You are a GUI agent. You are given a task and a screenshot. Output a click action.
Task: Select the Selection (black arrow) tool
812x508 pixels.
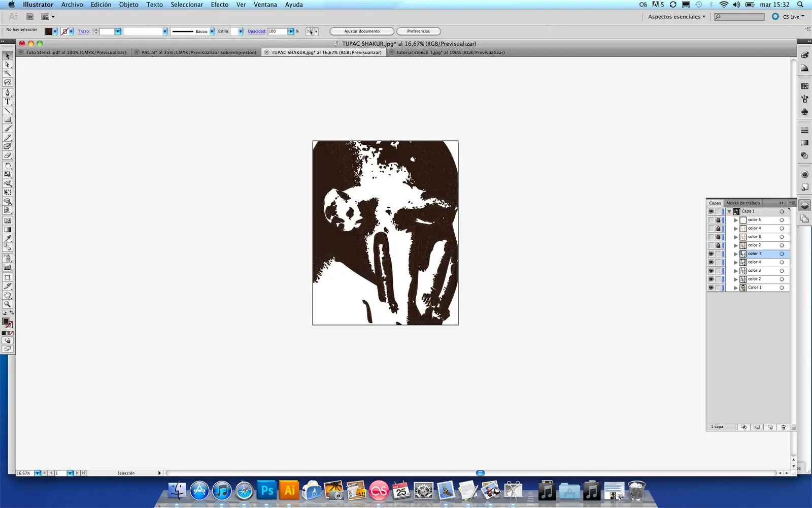pos(8,55)
